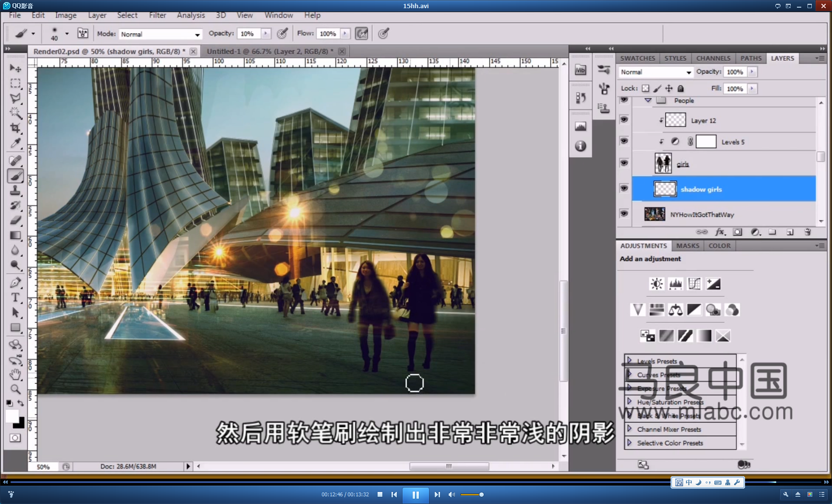Image resolution: width=832 pixels, height=504 pixels.
Task: Select the Hand tool
Action: 15,374
